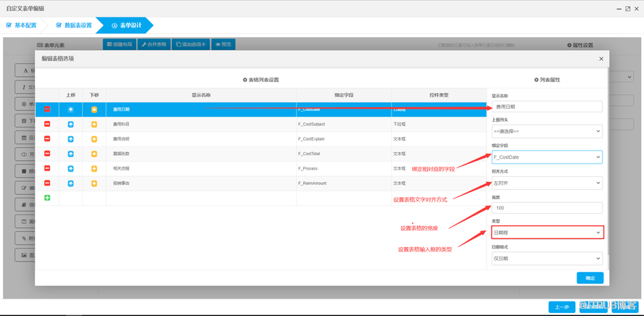Open the 对齐方式 alignment dropdown

pyautogui.click(x=547, y=183)
